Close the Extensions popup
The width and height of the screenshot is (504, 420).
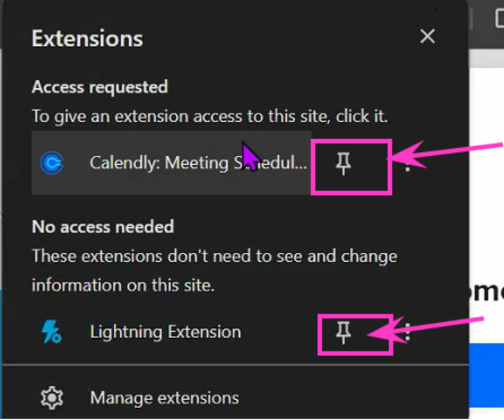coord(427,36)
